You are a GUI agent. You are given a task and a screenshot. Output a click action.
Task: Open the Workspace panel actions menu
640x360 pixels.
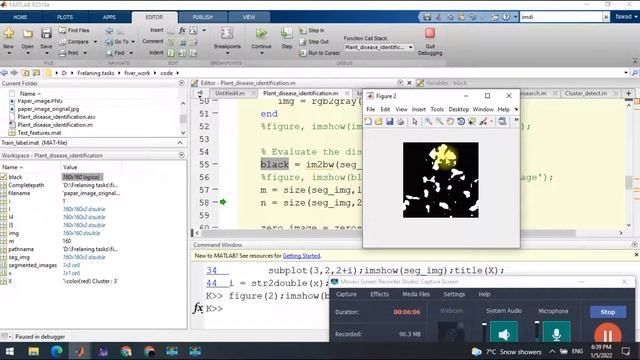pos(182,155)
